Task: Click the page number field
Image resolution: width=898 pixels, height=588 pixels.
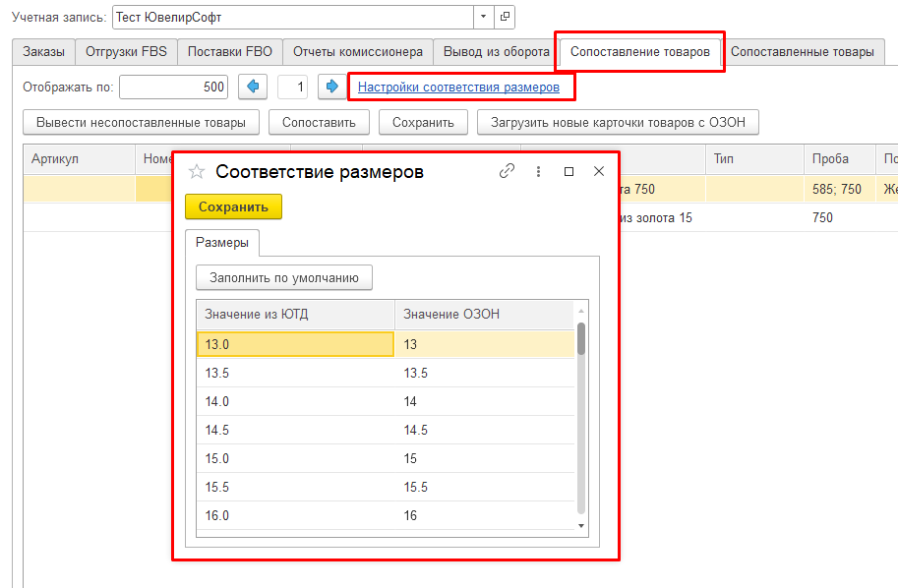Action: click(x=293, y=88)
